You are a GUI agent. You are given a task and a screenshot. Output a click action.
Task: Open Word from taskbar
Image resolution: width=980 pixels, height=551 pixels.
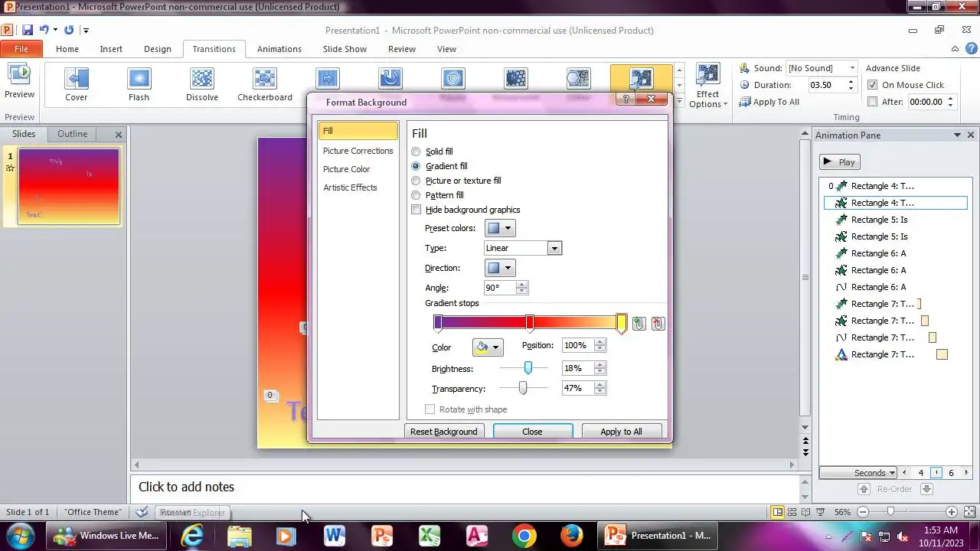point(334,536)
